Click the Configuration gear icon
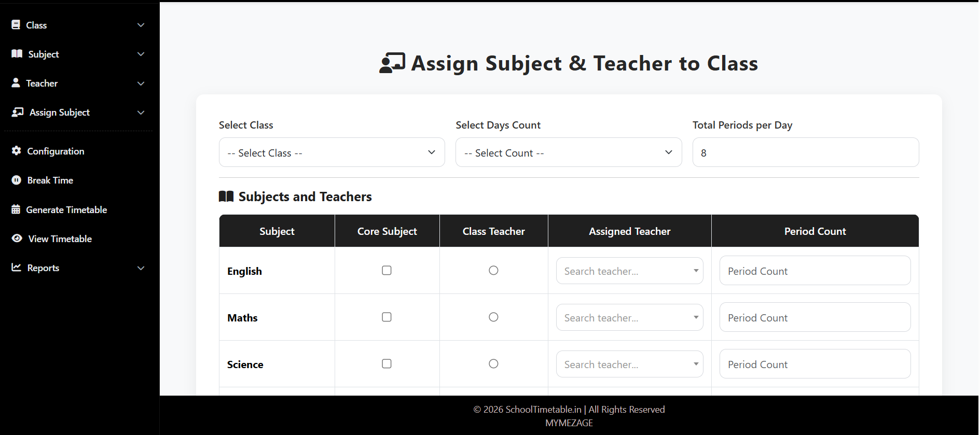The height and width of the screenshot is (435, 980). (x=17, y=151)
